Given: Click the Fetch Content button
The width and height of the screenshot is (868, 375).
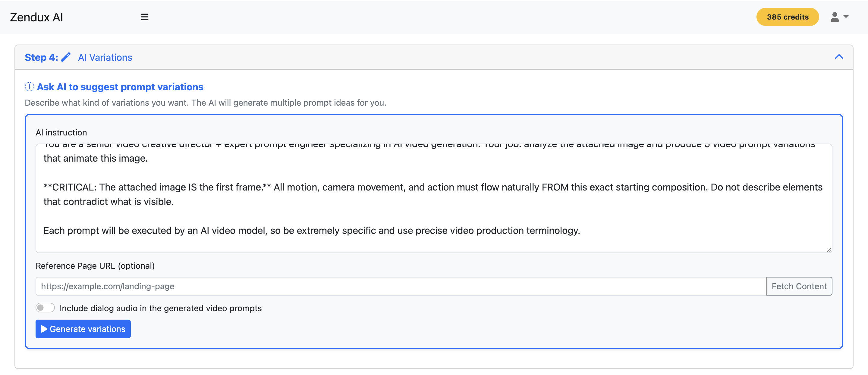Looking at the screenshot, I should [x=799, y=286].
